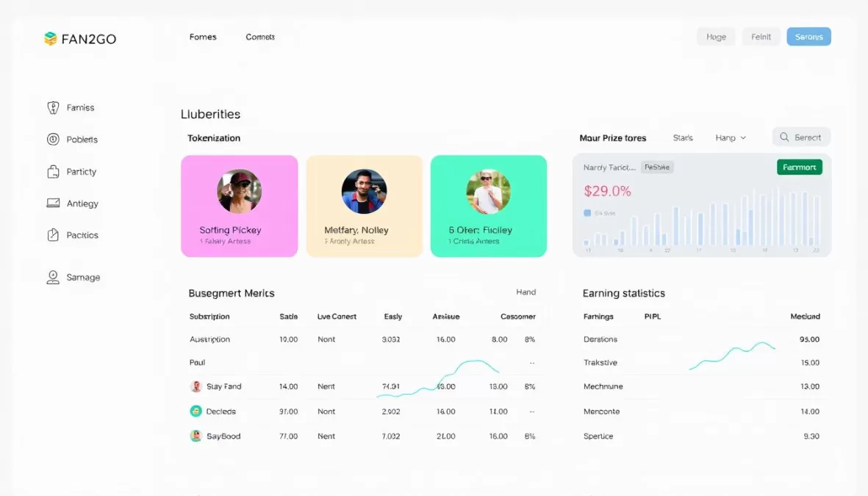Click the Felnit button at the top
Screen dimensions: 868x496
(761, 36)
